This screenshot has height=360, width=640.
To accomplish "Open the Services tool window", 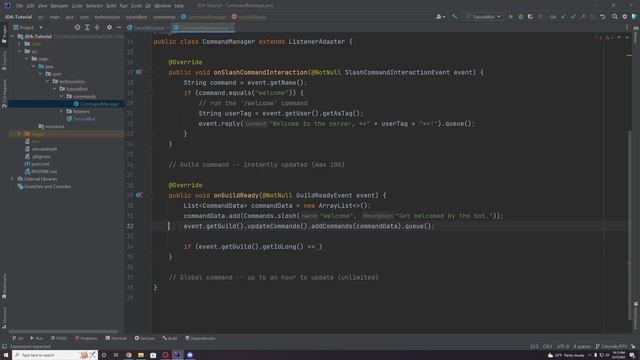I will 145,338.
